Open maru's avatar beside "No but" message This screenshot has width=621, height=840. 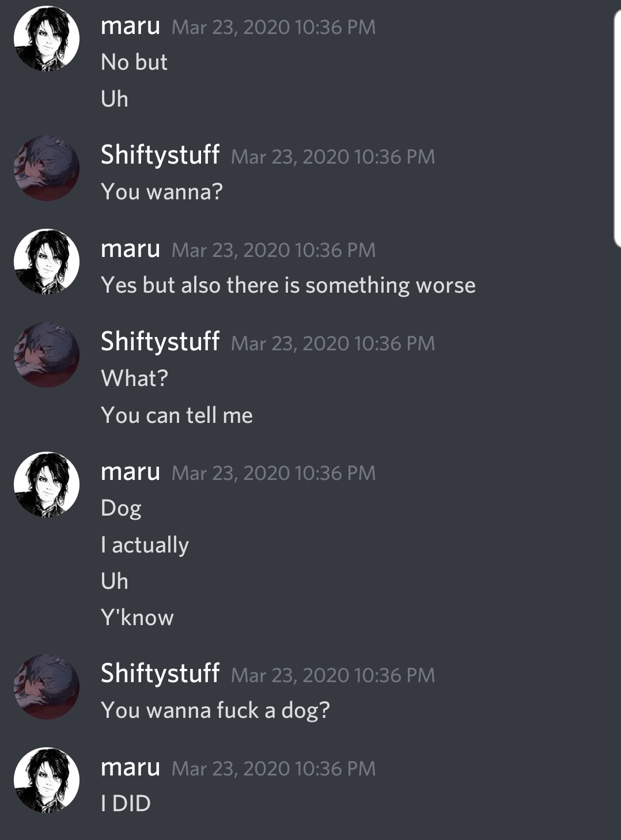[x=47, y=39]
